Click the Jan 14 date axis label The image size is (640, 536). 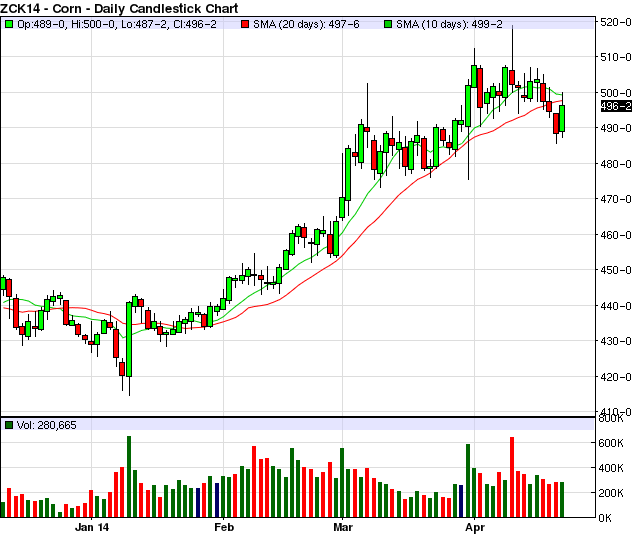92,527
